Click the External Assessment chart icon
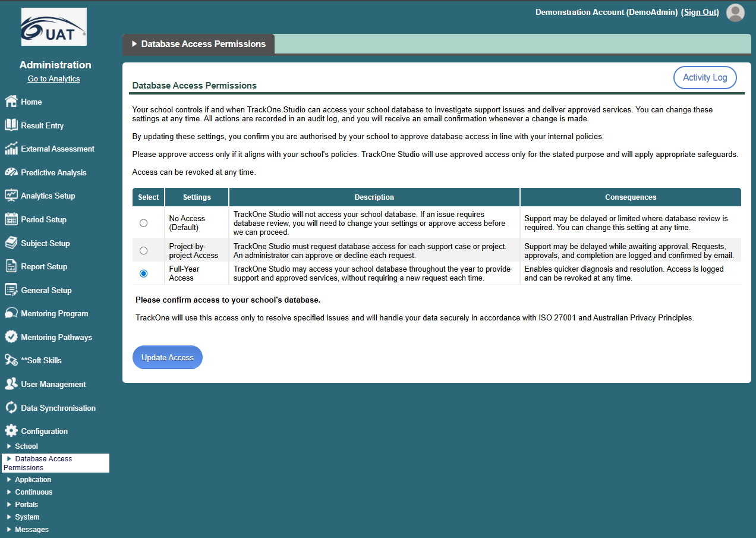Image resolution: width=756 pixels, height=538 pixels. tap(11, 149)
